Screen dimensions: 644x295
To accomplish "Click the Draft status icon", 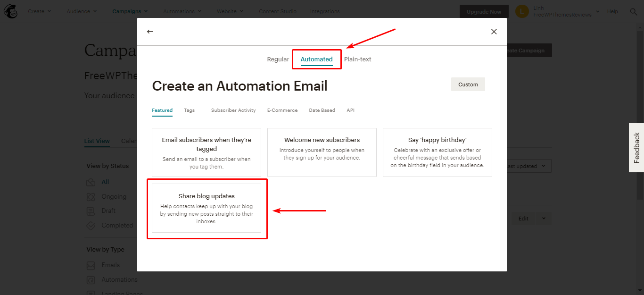I will [91, 211].
